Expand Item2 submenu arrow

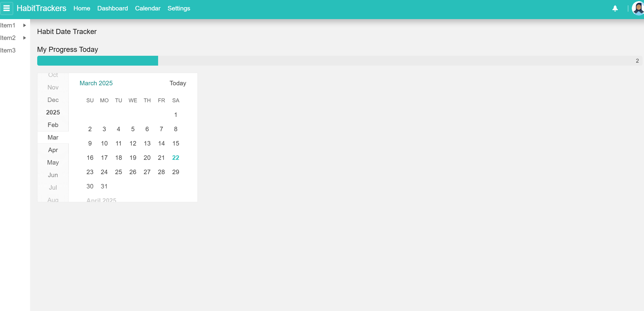(x=24, y=38)
